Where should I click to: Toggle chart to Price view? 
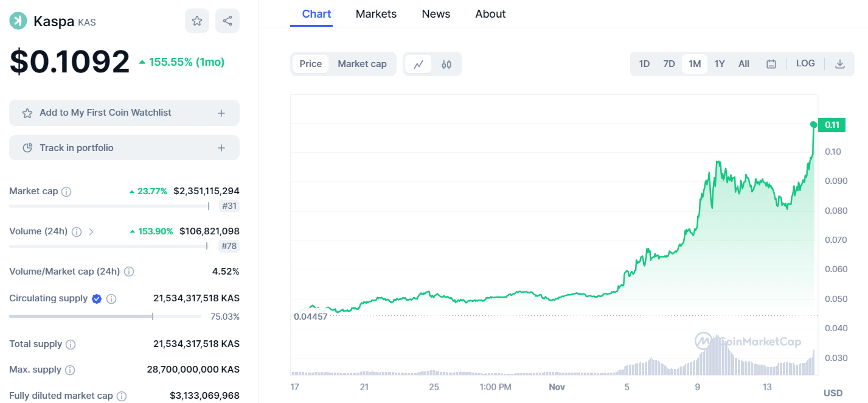tap(311, 64)
